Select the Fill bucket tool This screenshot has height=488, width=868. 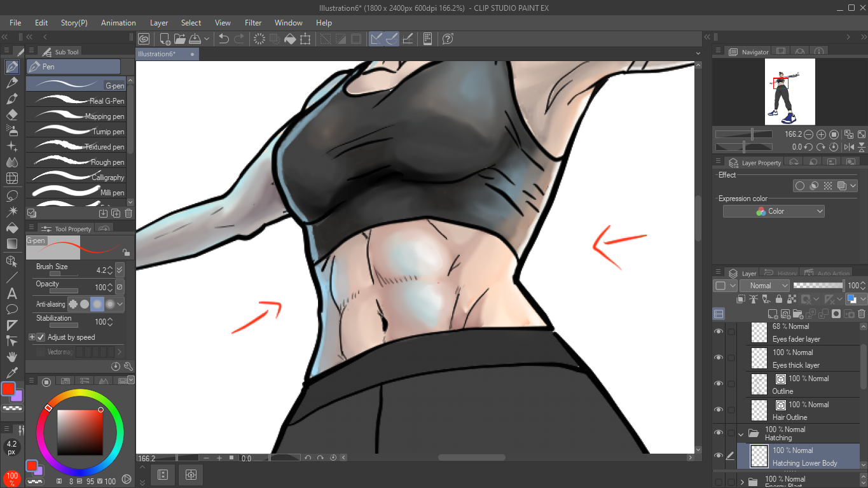click(11, 228)
